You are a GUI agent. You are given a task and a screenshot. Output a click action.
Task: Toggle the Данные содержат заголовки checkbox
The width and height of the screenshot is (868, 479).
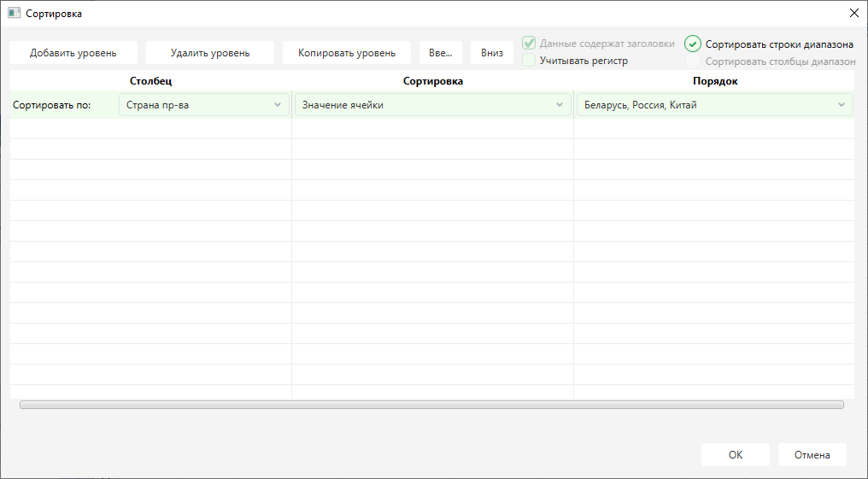pyautogui.click(x=530, y=44)
